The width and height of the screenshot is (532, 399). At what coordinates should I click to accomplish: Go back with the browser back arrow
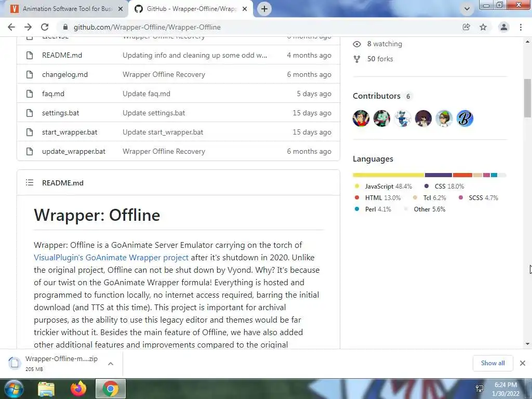point(11,27)
